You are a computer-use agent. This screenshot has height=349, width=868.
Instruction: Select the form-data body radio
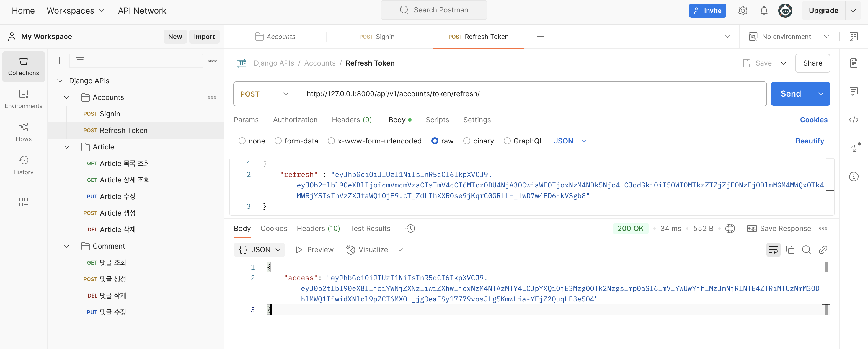click(x=278, y=141)
